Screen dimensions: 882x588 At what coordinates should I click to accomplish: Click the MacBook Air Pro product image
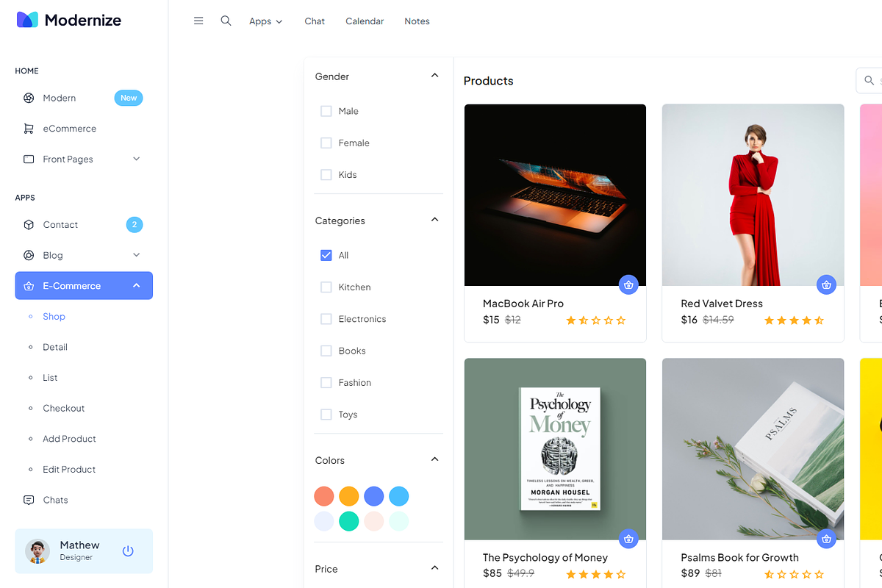tap(555, 195)
